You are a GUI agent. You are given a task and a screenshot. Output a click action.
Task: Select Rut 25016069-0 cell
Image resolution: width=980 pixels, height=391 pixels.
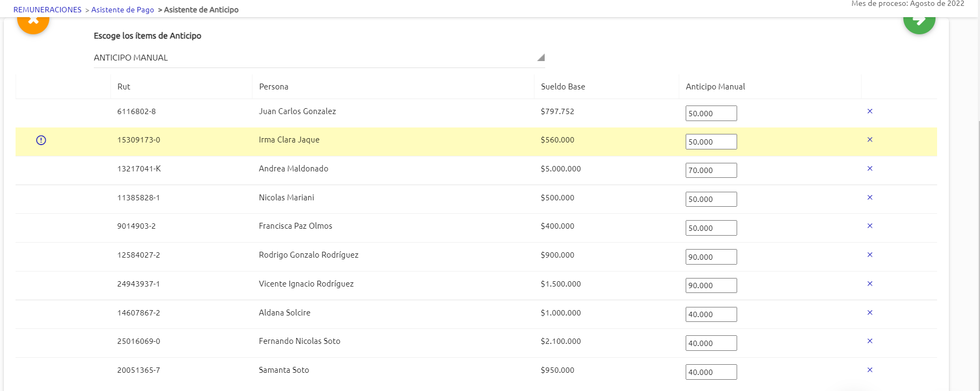pyautogui.click(x=138, y=341)
